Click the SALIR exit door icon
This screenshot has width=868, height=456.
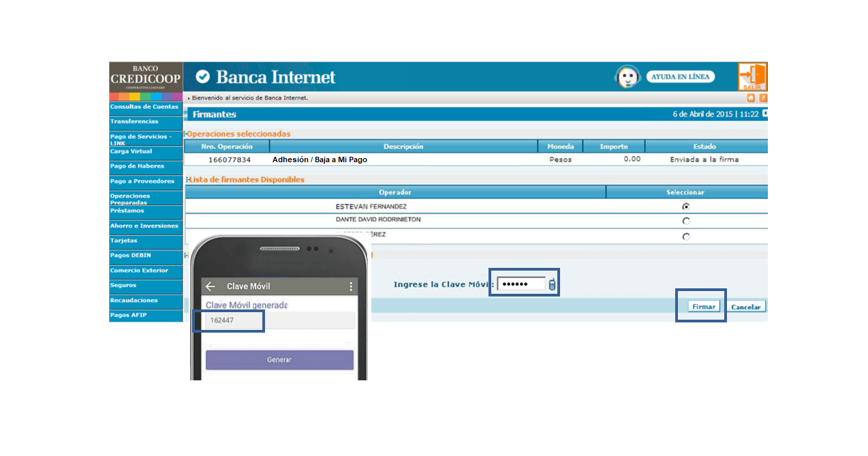point(752,76)
